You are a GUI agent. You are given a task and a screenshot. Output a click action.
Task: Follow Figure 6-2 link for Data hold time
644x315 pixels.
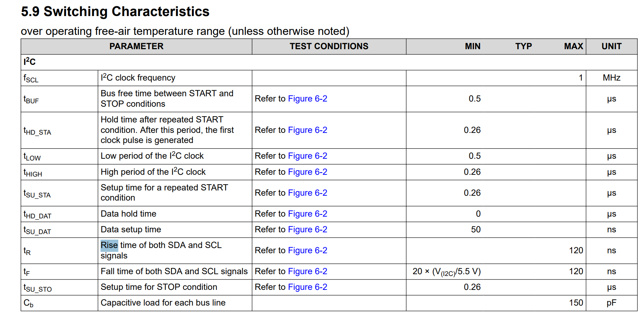[x=308, y=214]
